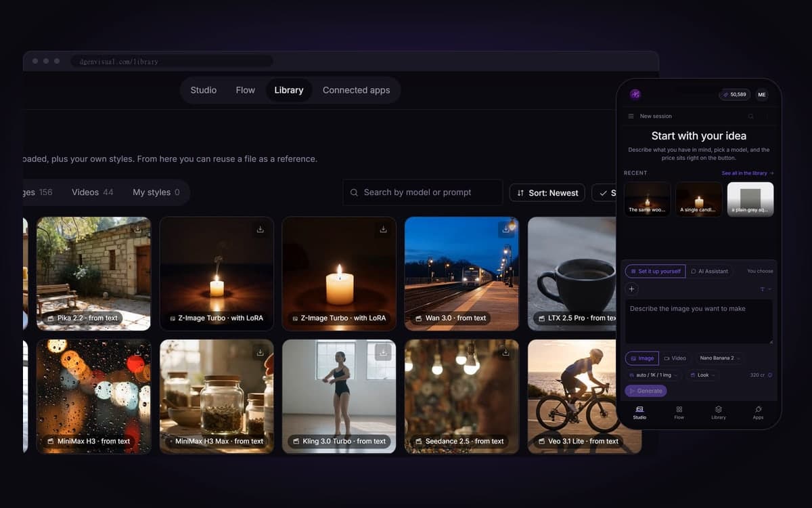Download the MiniMax H3 Max jar image
The height and width of the screenshot is (508, 812).
[261, 353]
